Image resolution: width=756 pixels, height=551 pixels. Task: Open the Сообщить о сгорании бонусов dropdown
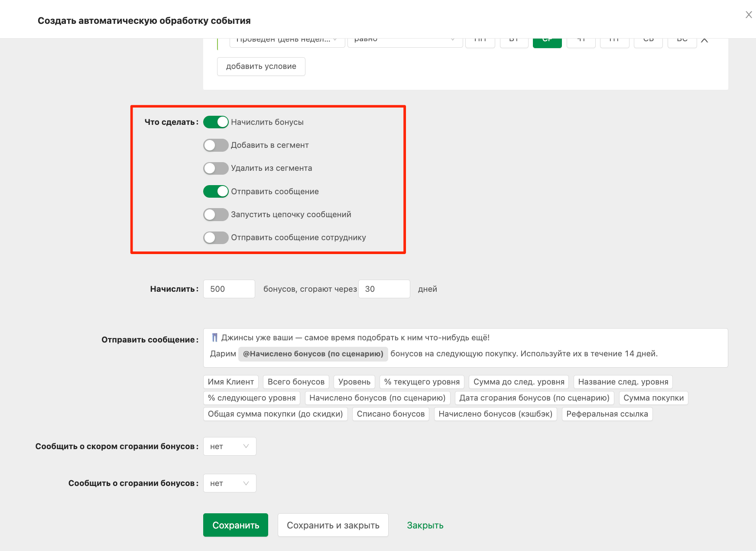(230, 483)
